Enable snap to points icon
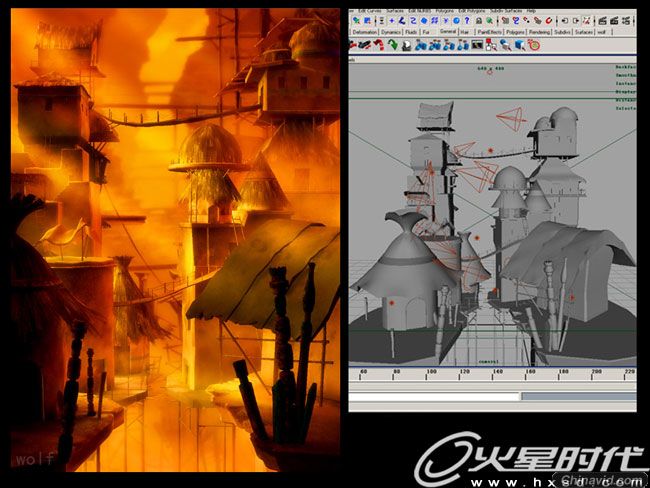This screenshot has height=488, width=650. click(526, 21)
